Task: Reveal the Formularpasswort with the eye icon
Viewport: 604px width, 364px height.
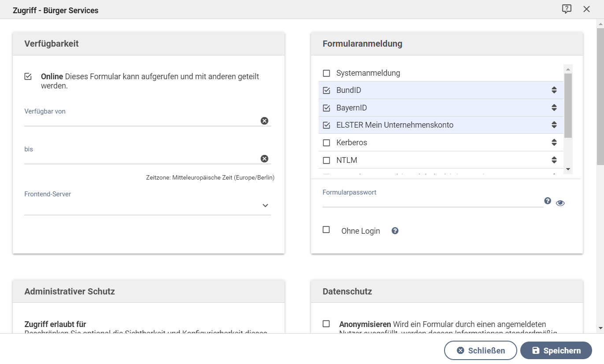Action: [560, 203]
